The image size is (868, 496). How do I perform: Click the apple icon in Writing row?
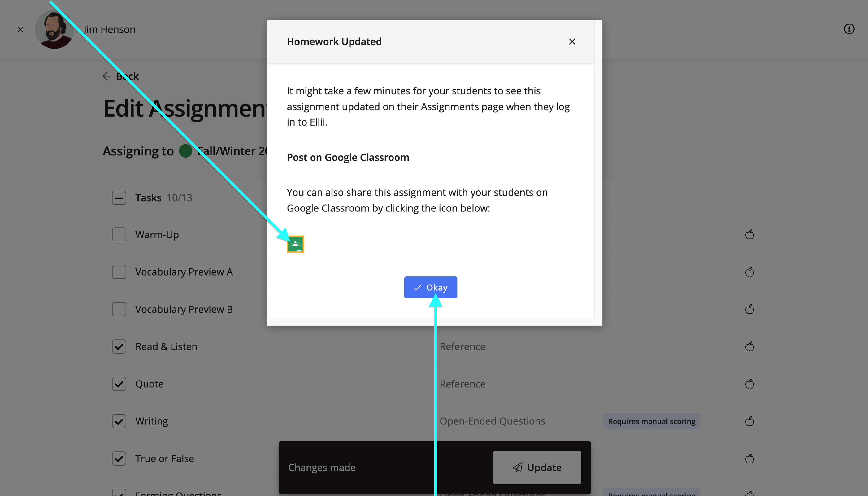coord(749,421)
